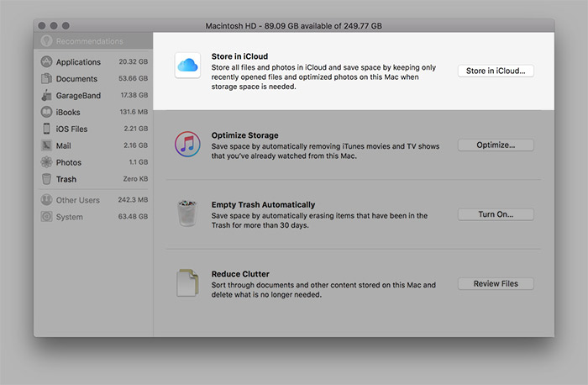Viewport: 588px width, 385px height.
Task: Click the Applications sidebar icon
Action: click(46, 61)
